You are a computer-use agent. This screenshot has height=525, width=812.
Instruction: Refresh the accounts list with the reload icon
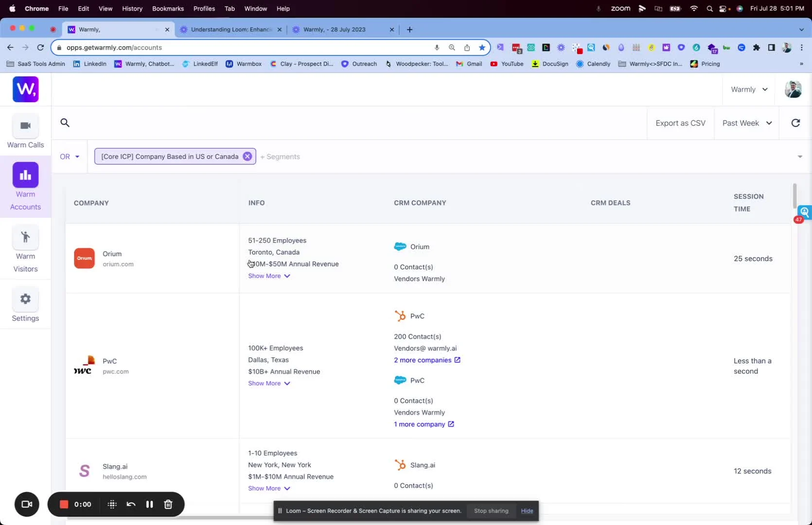tap(795, 123)
